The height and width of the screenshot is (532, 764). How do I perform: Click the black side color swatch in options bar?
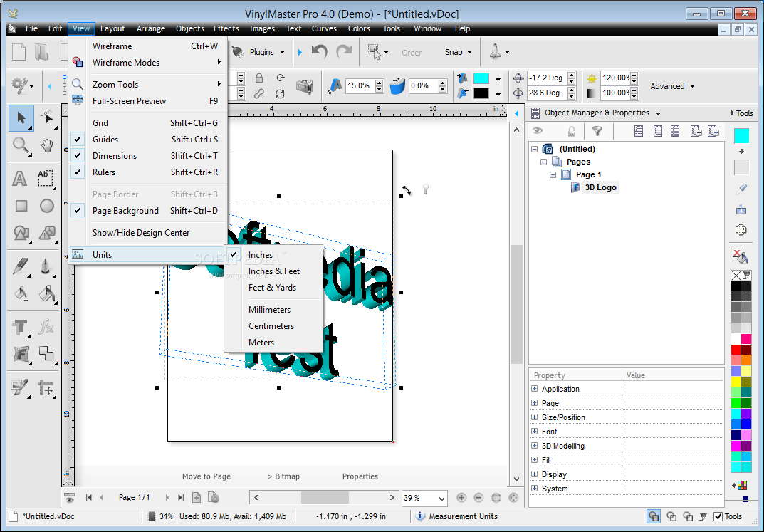point(481,93)
